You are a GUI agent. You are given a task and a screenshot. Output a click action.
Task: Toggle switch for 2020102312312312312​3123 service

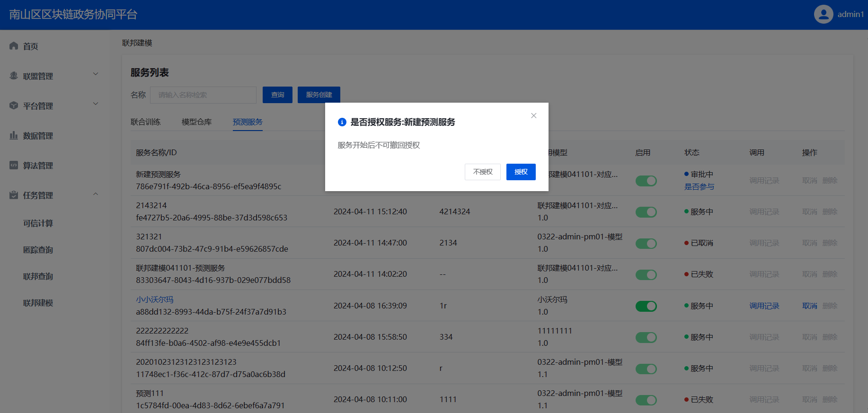[x=646, y=369]
